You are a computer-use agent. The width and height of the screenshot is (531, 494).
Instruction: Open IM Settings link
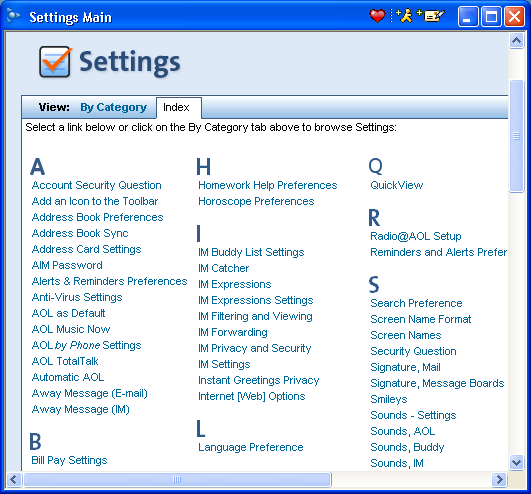[x=224, y=364]
